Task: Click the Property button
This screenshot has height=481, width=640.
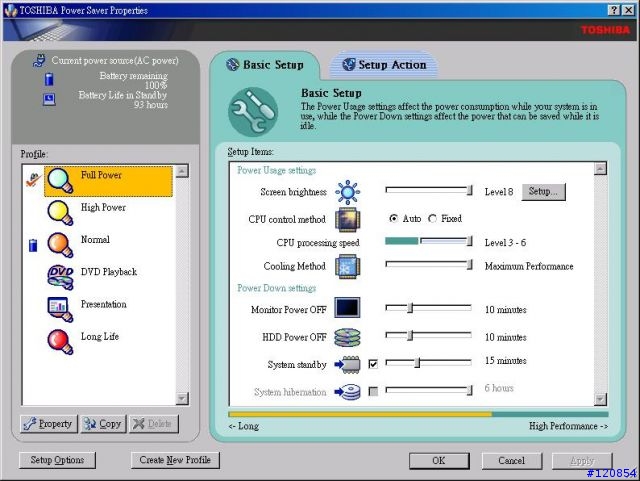Action: 49,424
